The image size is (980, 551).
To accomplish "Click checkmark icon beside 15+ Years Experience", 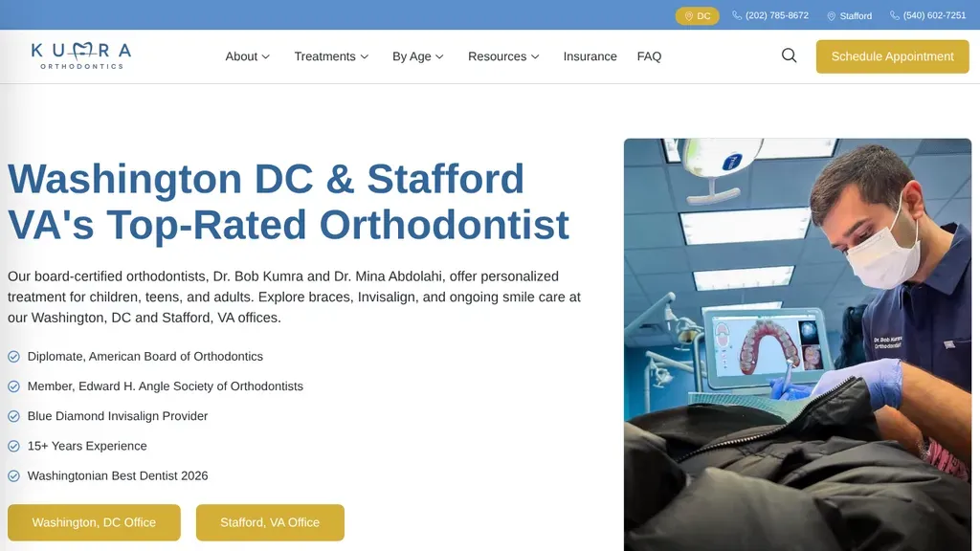I will [13, 446].
